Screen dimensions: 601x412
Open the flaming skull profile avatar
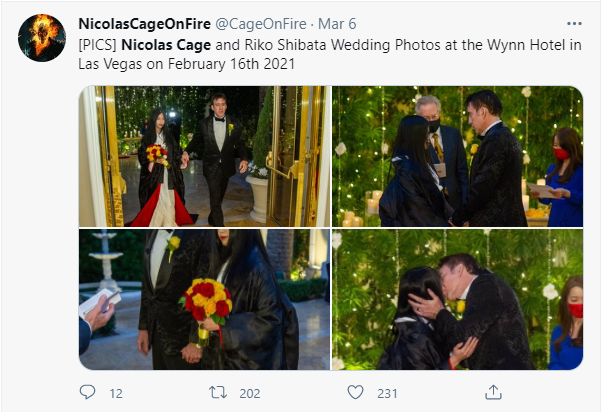(x=42, y=38)
